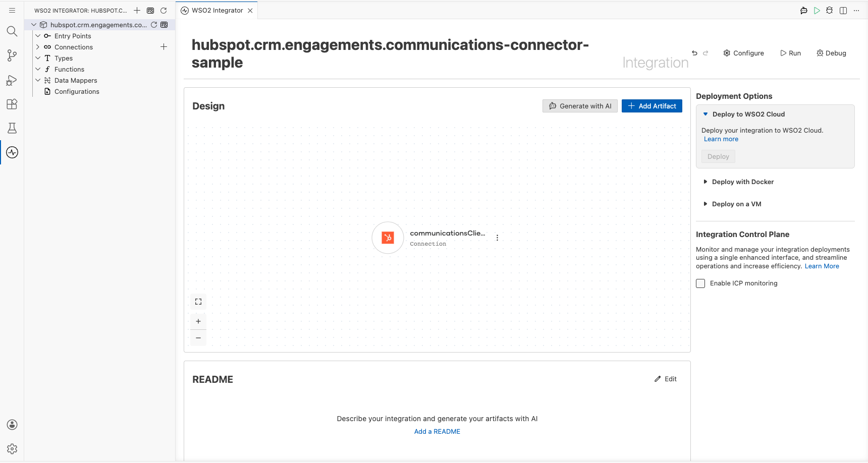Open the WSO2 Integrator activity bar view
The width and height of the screenshot is (868, 463).
click(x=12, y=152)
